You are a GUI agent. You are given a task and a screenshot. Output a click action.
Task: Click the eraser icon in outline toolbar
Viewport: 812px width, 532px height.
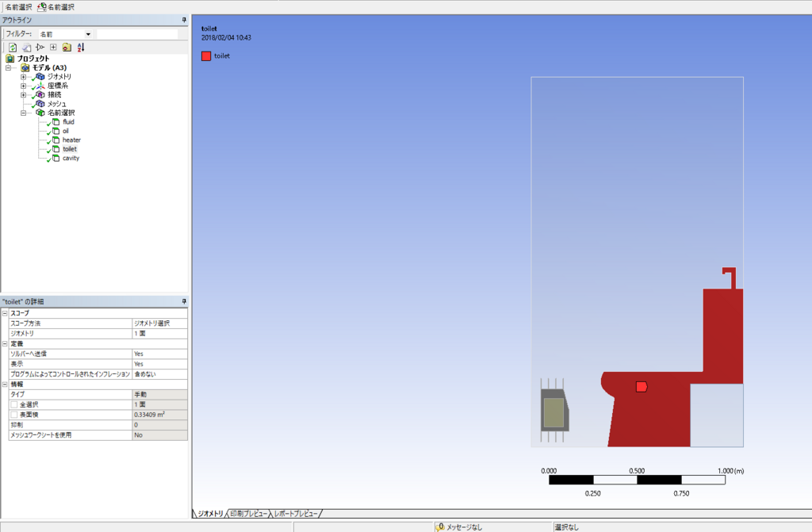click(x=26, y=47)
